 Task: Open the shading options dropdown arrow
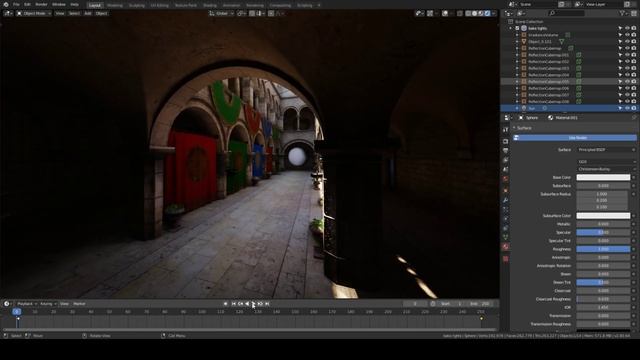click(x=493, y=13)
